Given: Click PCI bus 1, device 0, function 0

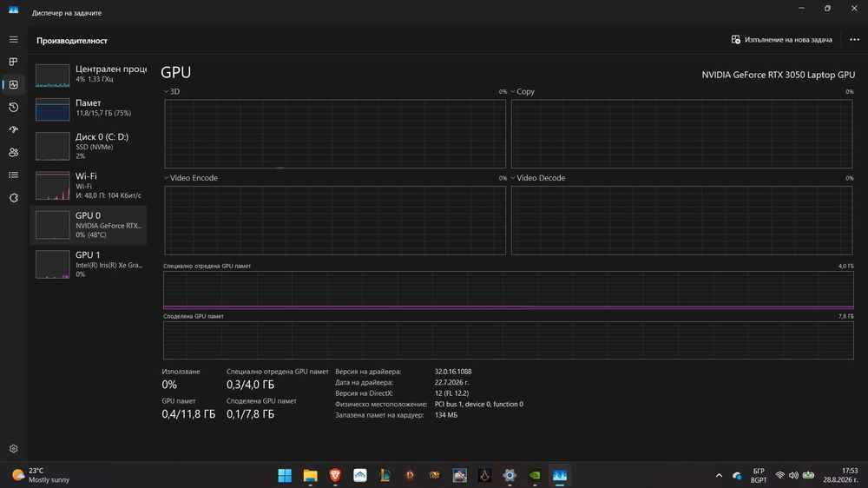Looking at the screenshot, I should point(479,405).
